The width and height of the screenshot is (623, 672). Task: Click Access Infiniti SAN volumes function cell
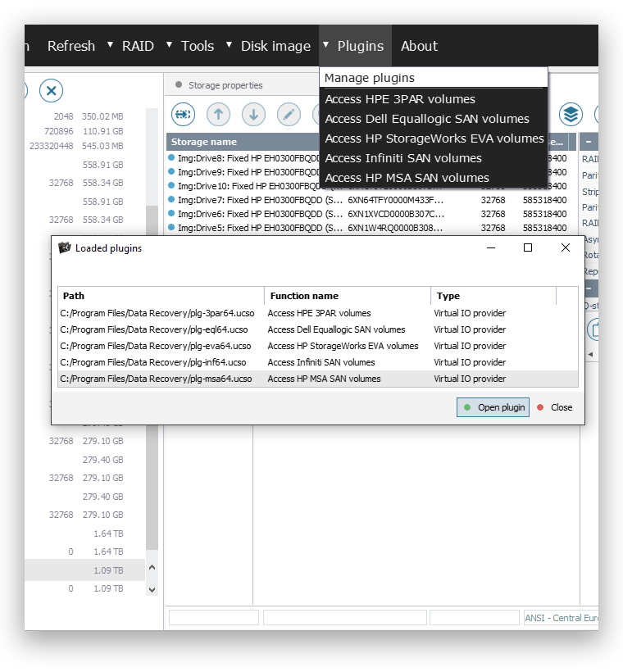click(321, 362)
